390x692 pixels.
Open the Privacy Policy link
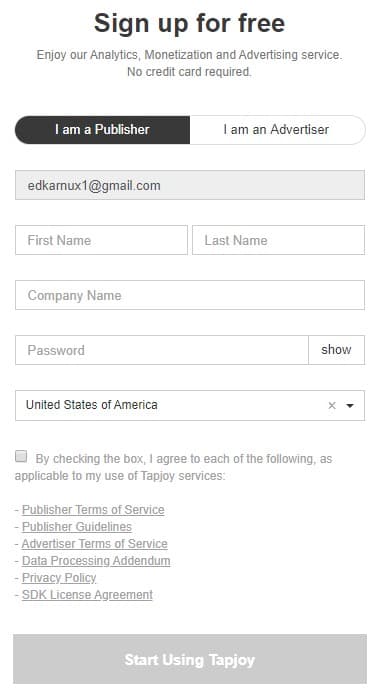point(59,578)
